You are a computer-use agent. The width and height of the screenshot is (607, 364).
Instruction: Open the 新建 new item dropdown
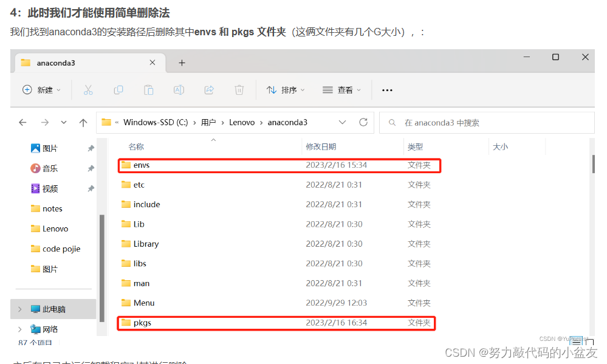pos(41,89)
